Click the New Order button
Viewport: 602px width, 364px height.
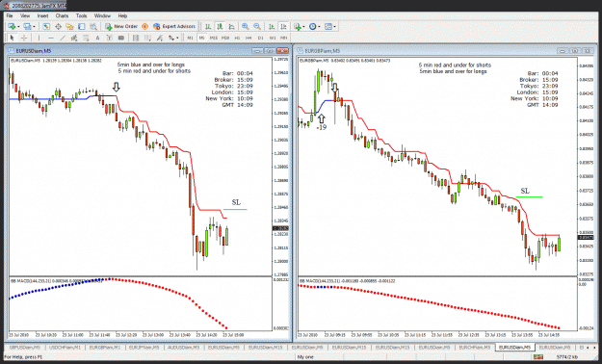point(121,27)
